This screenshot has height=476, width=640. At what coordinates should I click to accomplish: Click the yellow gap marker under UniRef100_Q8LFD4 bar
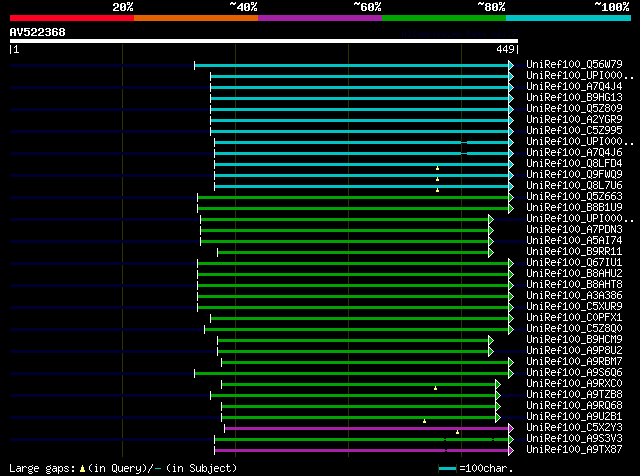(x=437, y=168)
